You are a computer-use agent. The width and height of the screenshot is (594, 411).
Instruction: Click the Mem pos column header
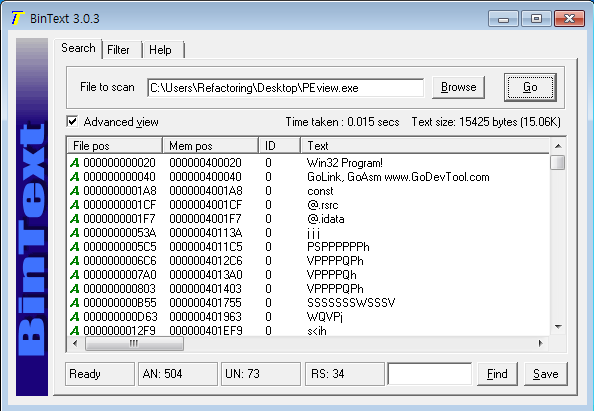point(211,146)
